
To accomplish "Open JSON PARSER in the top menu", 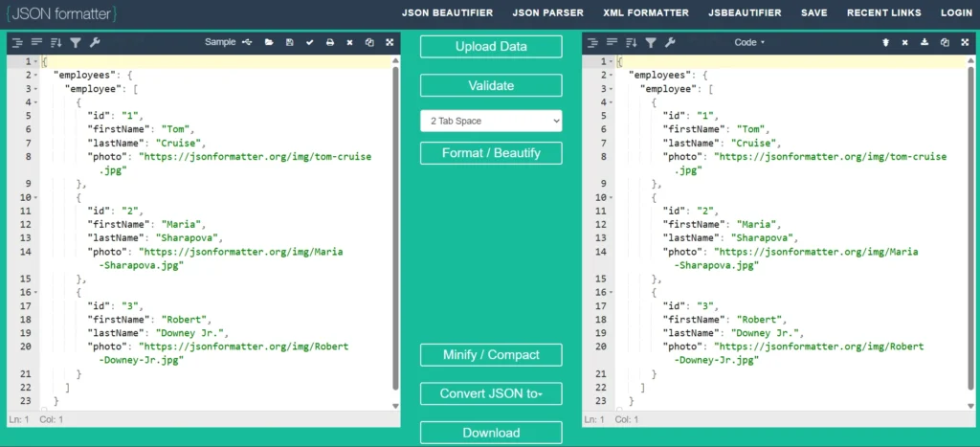I will click(x=548, y=12).
